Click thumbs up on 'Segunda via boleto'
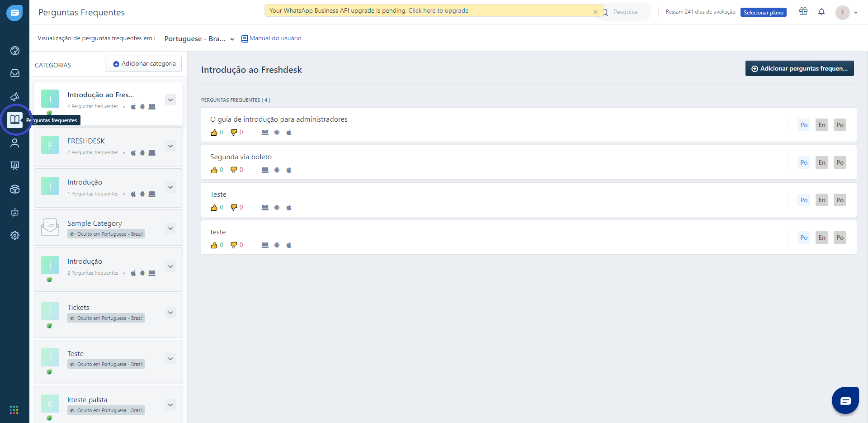 click(214, 170)
